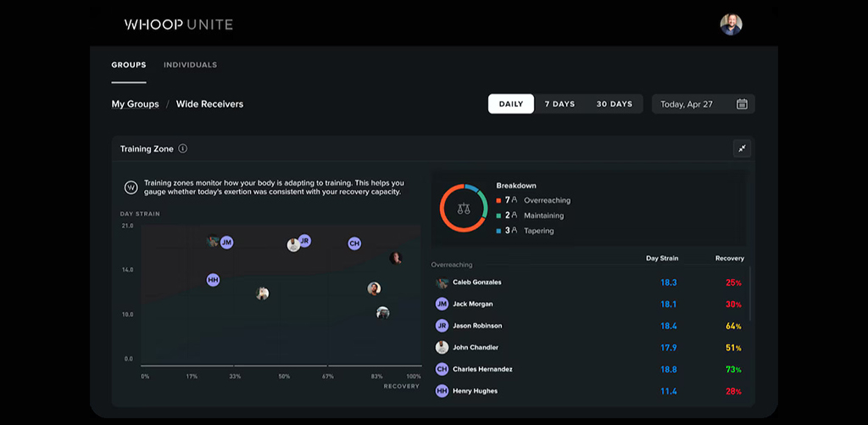Viewport: 868px width, 425px height.
Task: Open the calendar date picker icon
Action: (x=742, y=104)
